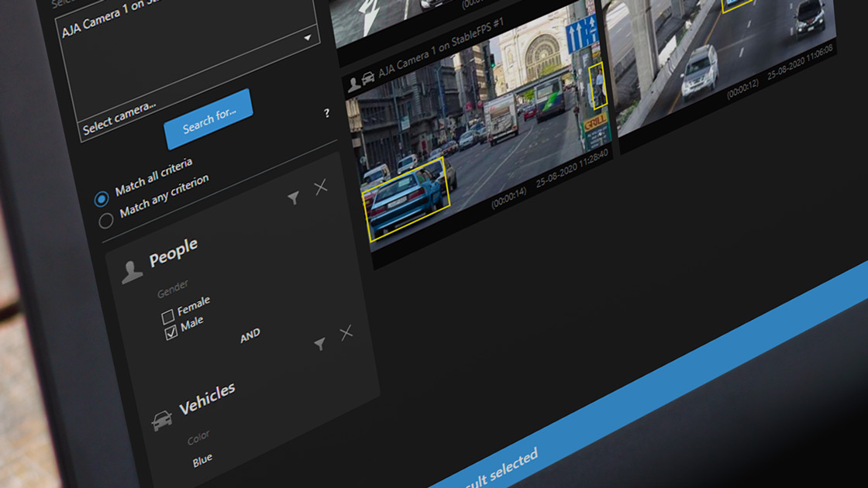This screenshot has height=488, width=868.
Task: Check the Female gender checkbox
Action: click(x=167, y=317)
